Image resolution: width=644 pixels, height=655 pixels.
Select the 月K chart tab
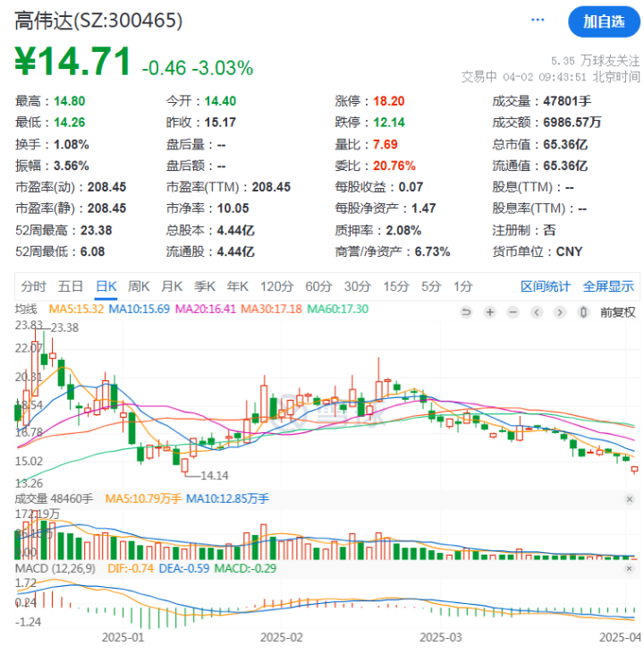[x=172, y=286]
